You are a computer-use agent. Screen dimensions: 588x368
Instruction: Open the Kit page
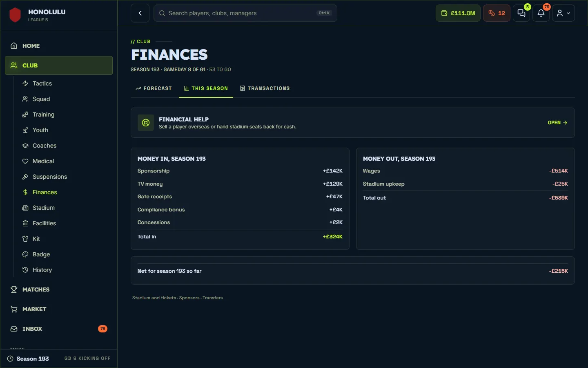[x=65, y=239]
